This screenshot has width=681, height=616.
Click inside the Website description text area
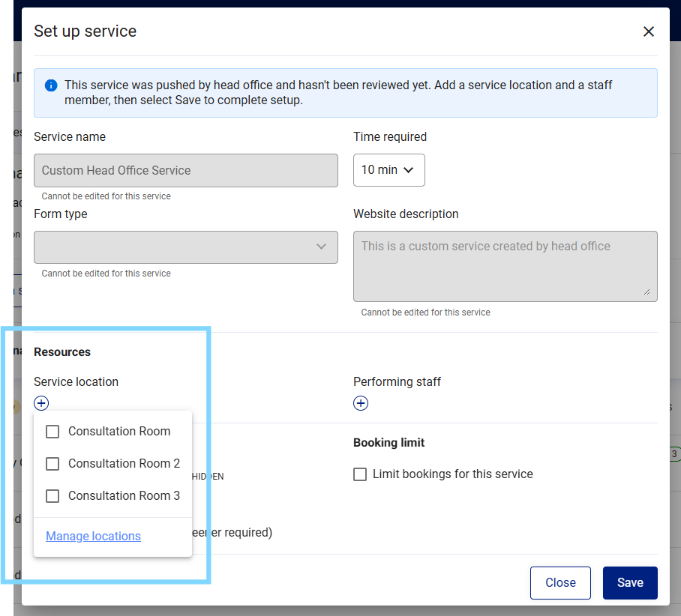click(505, 266)
